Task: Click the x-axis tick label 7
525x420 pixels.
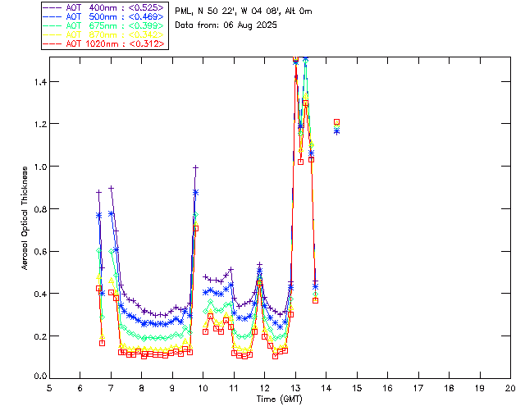Action: (111, 388)
